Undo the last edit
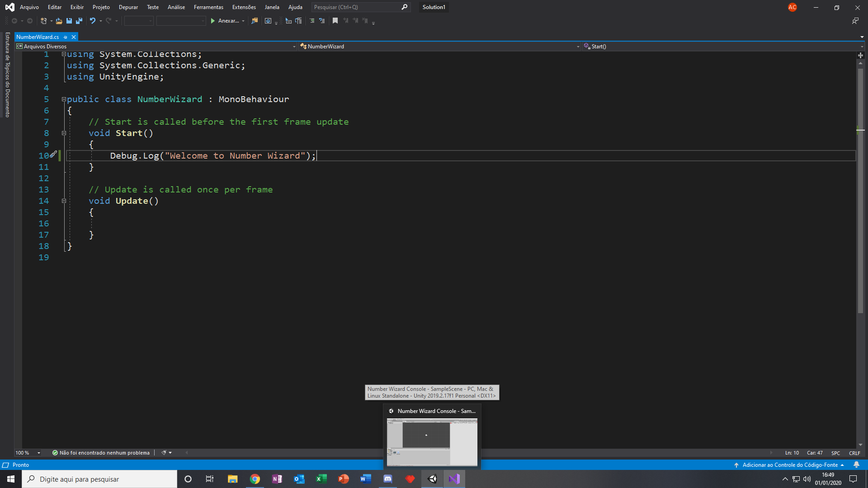 pos(92,21)
